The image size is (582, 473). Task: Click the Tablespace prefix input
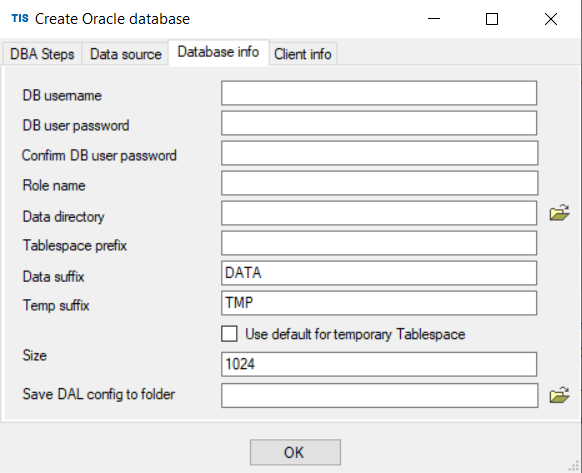point(379,243)
